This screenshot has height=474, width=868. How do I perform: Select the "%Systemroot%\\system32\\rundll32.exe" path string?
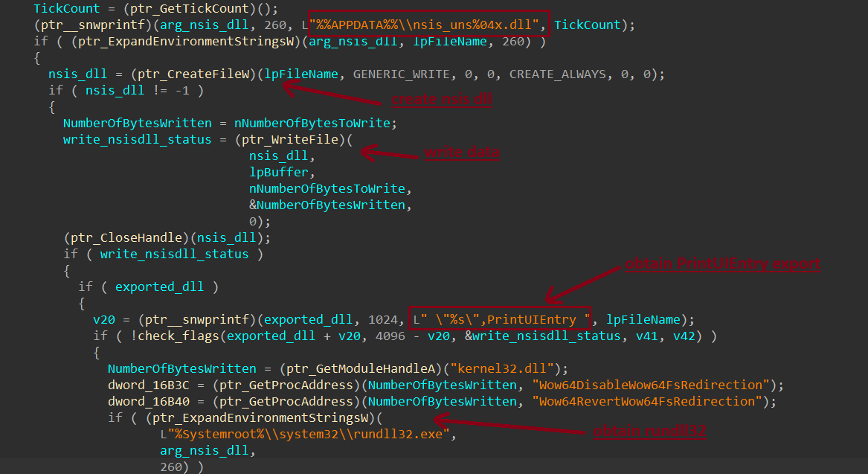click(x=309, y=434)
